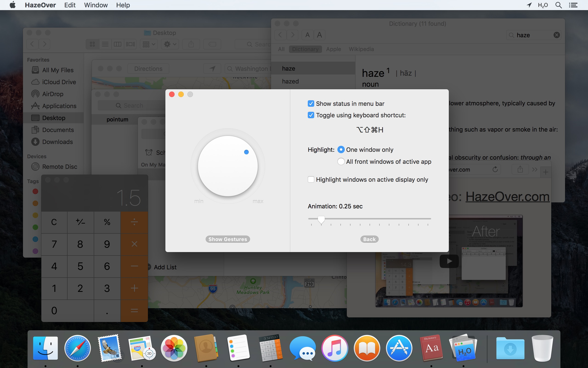Open Maps icon in the Dock
The width and height of the screenshot is (588, 368).
pos(142,348)
